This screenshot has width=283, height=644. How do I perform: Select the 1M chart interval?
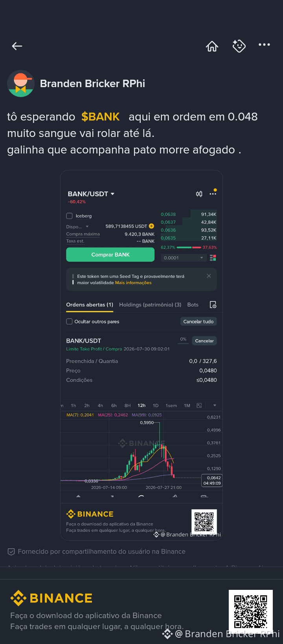pos(187,405)
